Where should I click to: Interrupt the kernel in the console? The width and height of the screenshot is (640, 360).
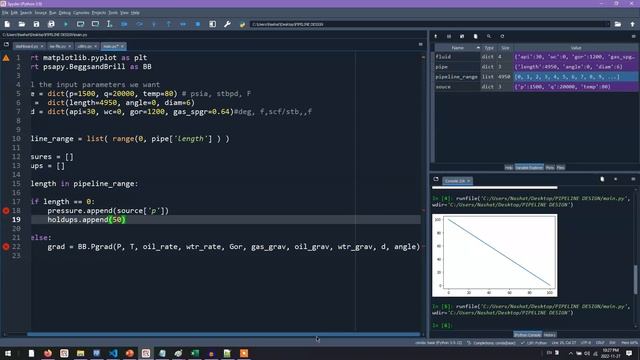[616, 179]
